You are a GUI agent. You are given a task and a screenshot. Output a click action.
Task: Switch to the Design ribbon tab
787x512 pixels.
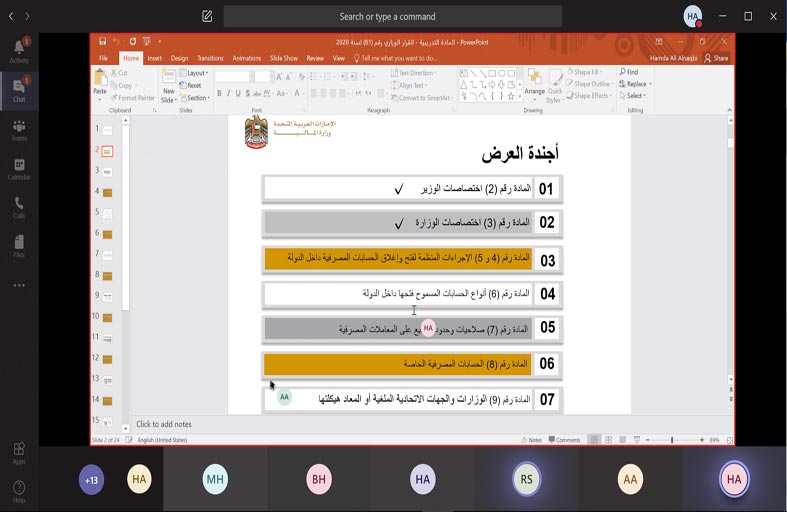tap(179, 58)
